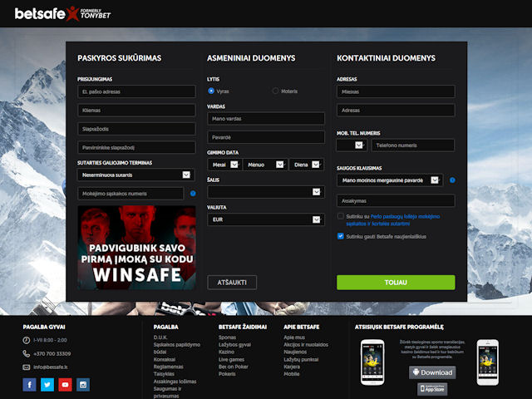This screenshot has height=399, width=532.
Task: Open the Mėnuo birth month dropdown
Action: 265,165
